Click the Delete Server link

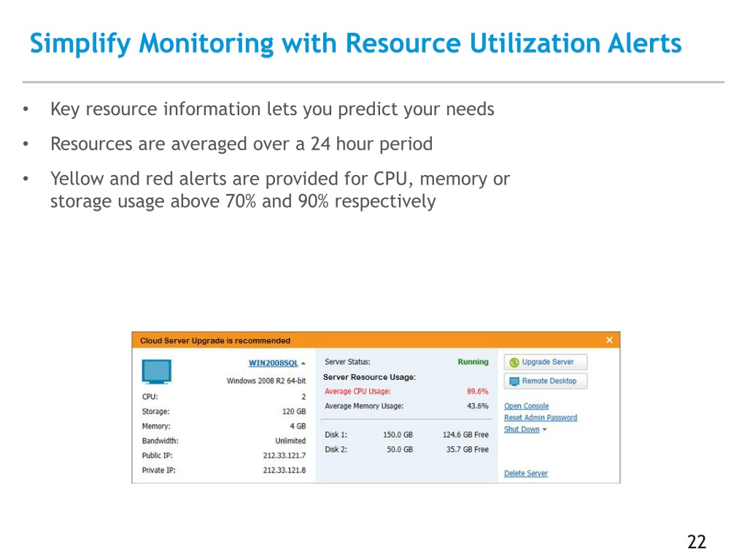[x=525, y=474]
